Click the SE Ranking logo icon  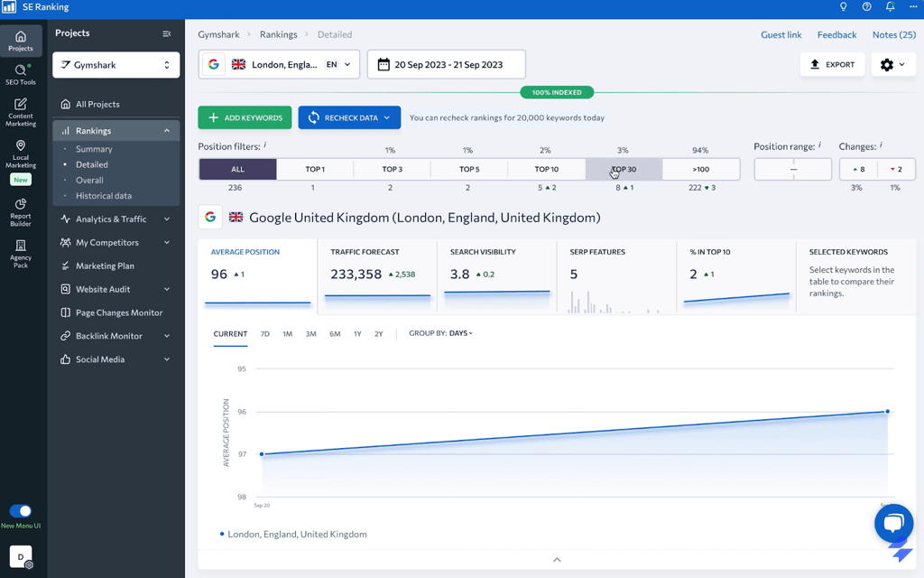click(x=9, y=7)
